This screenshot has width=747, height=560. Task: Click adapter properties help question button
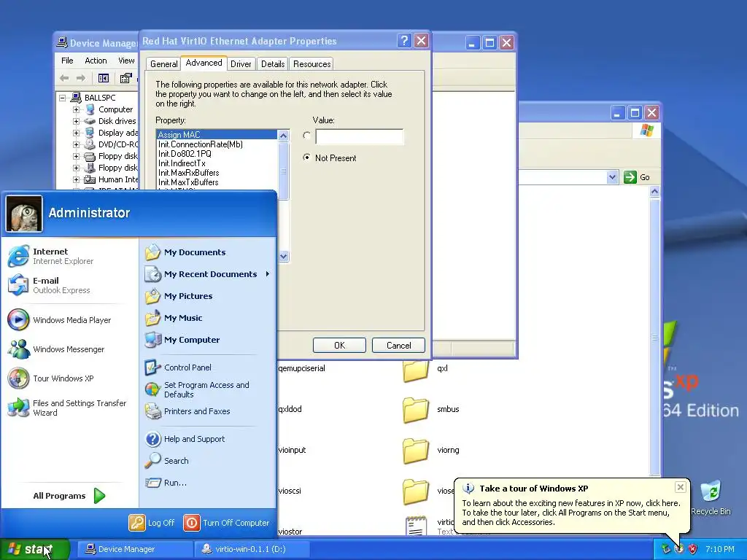(404, 41)
